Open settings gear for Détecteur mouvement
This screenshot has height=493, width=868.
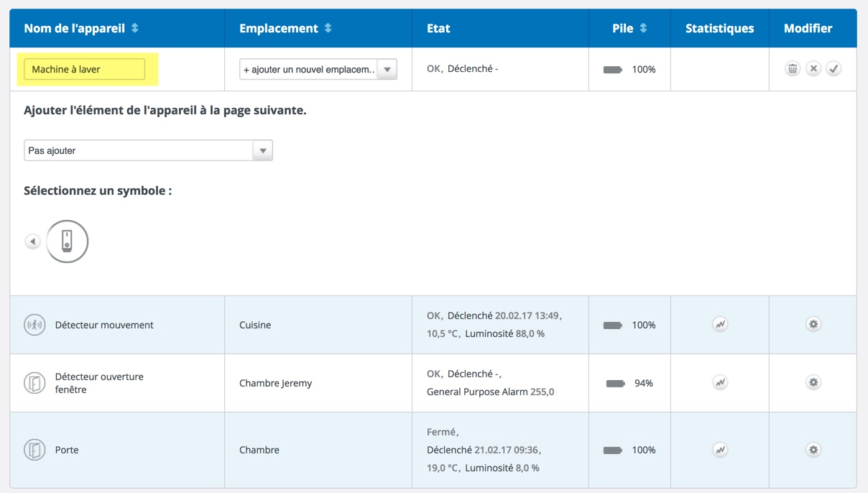813,325
